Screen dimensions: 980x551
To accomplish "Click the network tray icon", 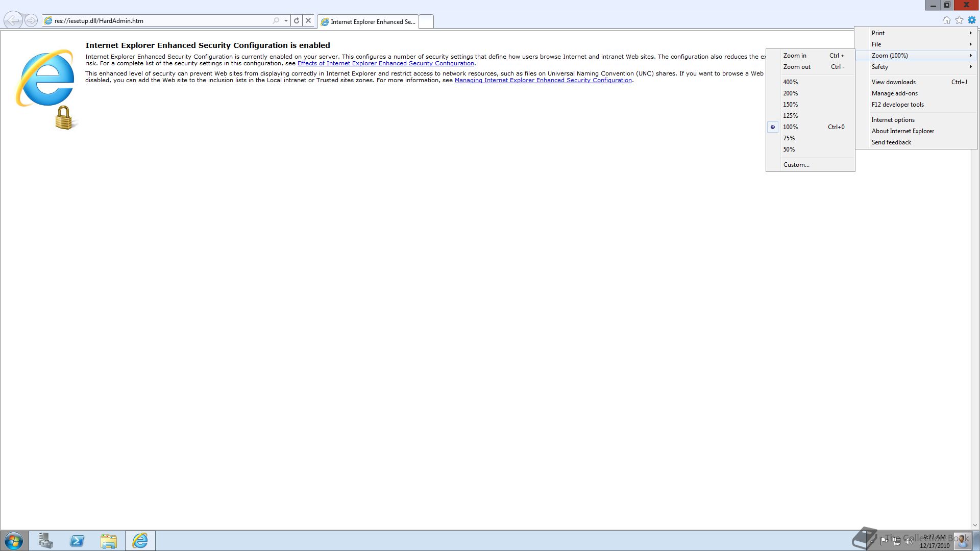I will (x=896, y=541).
